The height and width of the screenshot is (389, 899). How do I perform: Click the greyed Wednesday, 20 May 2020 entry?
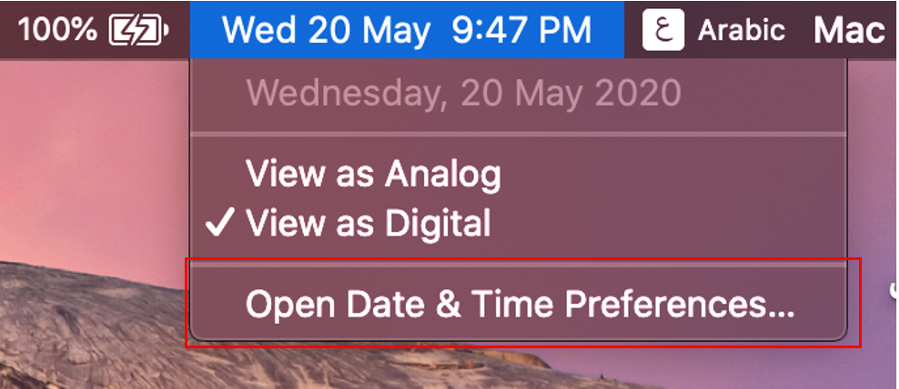tap(463, 94)
